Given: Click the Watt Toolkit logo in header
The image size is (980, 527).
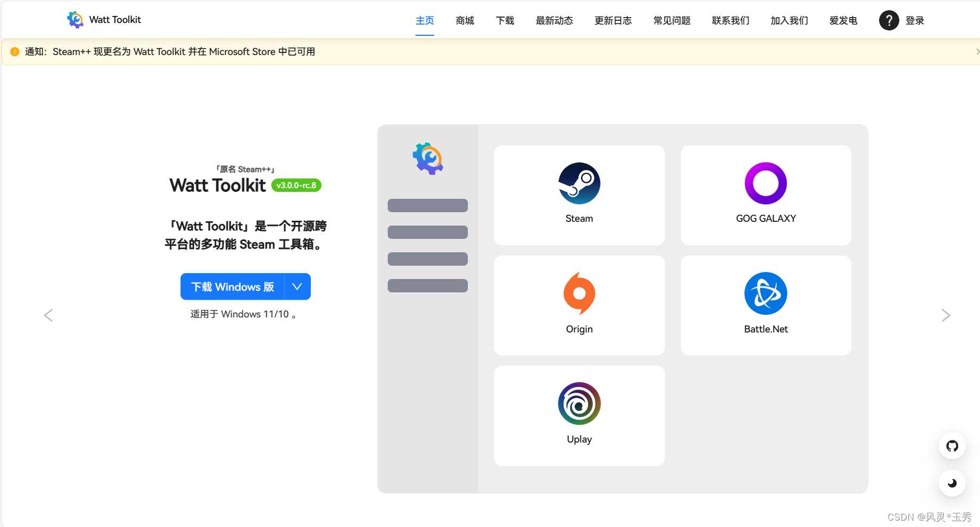Looking at the screenshot, I should tap(75, 20).
